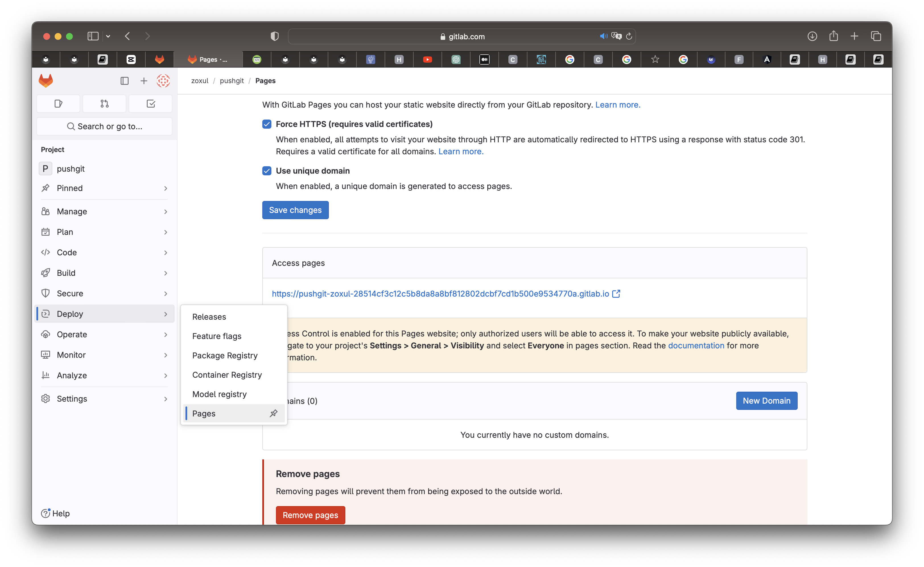Uncheck Force HTTPS checkbox
This screenshot has height=567, width=924.
[x=267, y=124]
